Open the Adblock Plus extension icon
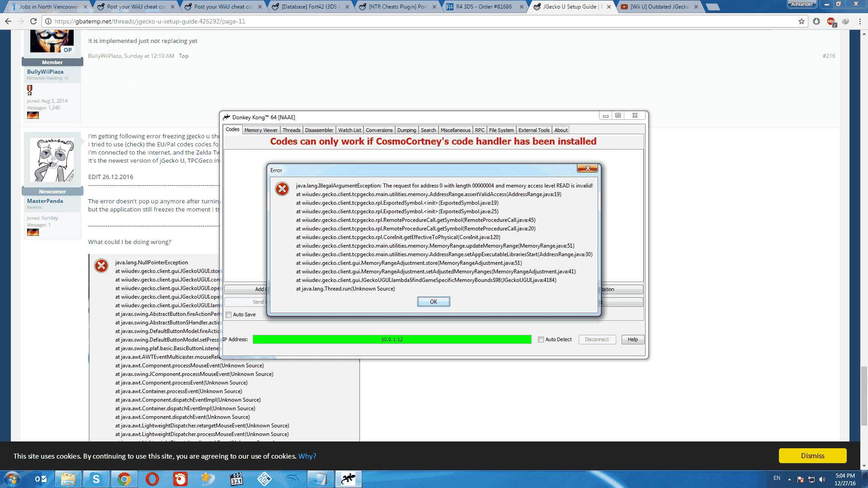 click(x=831, y=21)
